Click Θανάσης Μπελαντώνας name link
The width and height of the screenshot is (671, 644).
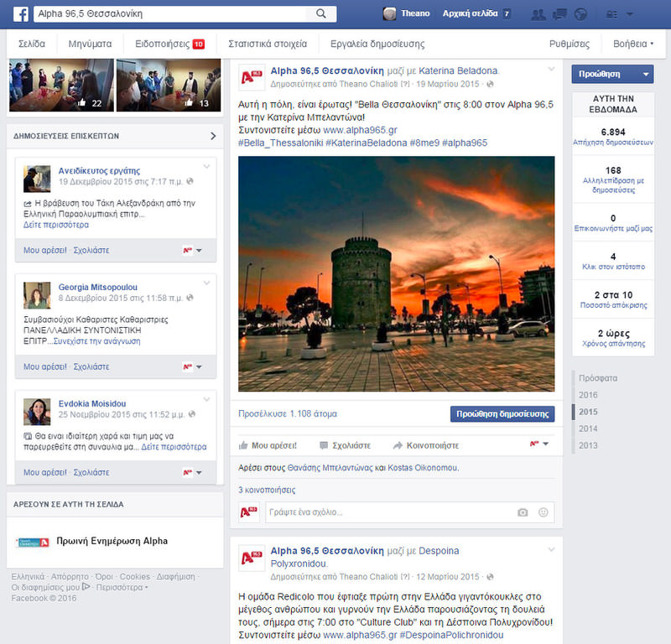[x=330, y=468]
